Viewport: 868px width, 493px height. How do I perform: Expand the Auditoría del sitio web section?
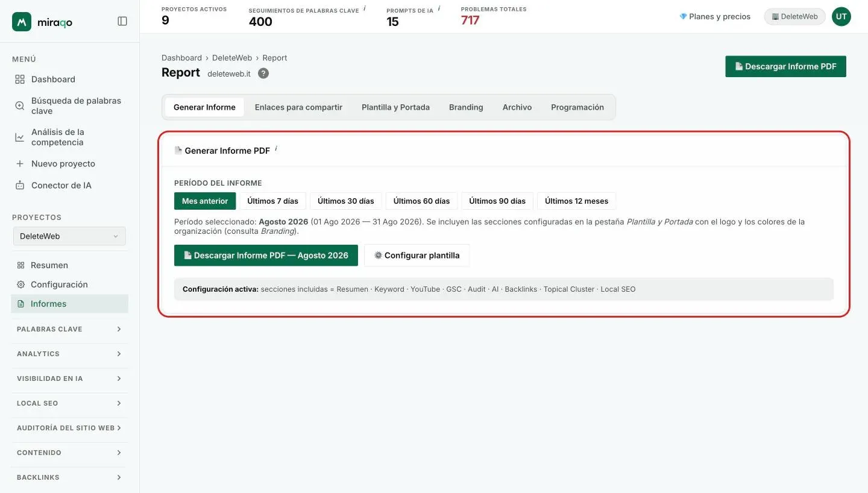(69, 428)
